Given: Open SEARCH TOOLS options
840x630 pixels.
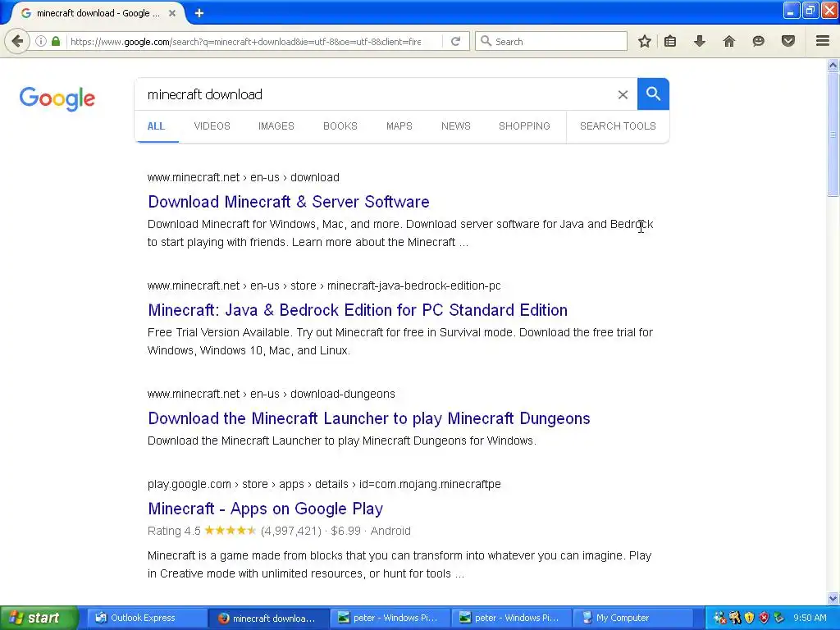Looking at the screenshot, I should (x=618, y=126).
